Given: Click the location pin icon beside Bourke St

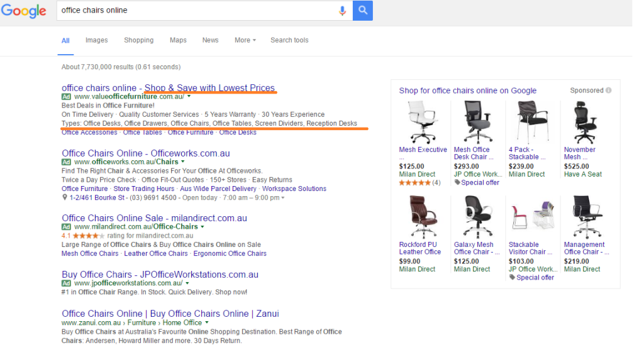Looking at the screenshot, I should coord(65,197).
